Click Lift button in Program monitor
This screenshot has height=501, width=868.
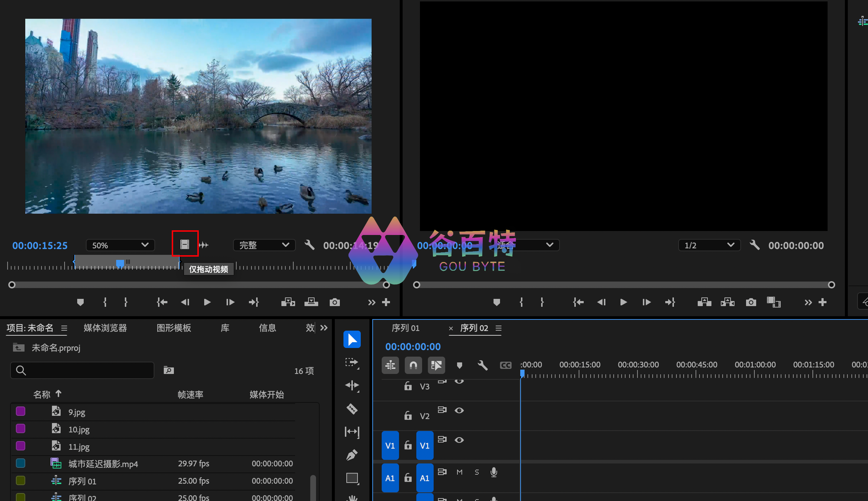pyautogui.click(x=704, y=302)
